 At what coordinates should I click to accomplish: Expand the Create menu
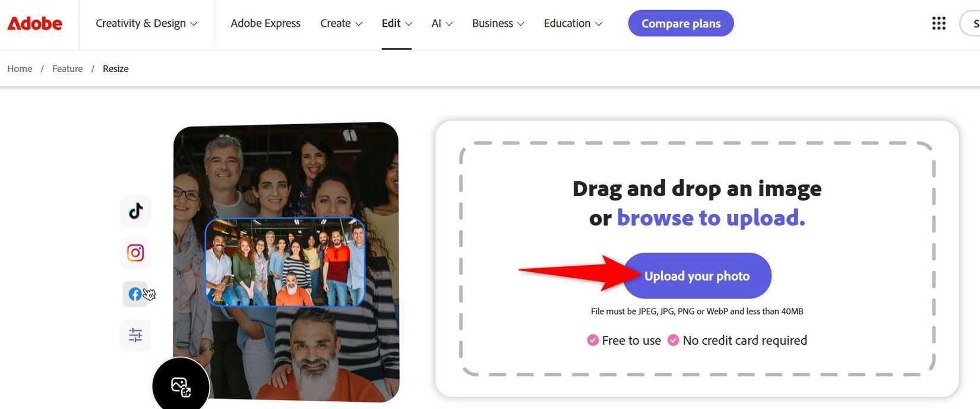click(x=341, y=23)
